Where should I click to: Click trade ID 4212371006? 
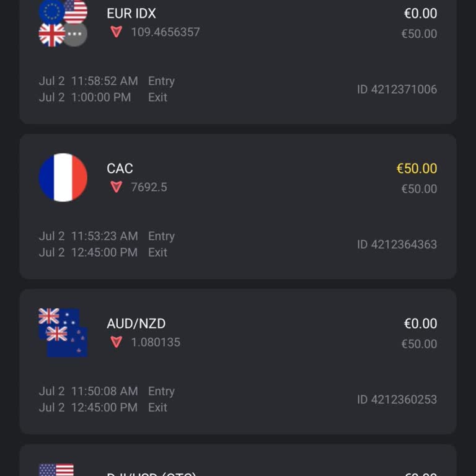[397, 89]
